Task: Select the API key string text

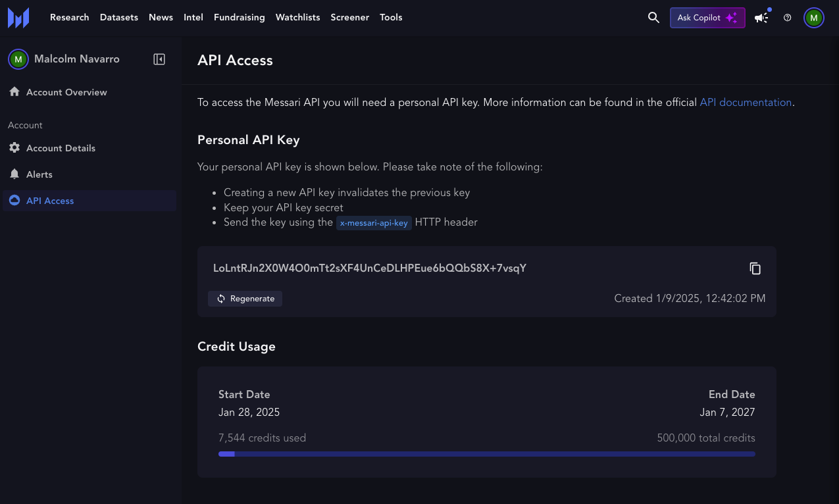Action: click(x=370, y=268)
